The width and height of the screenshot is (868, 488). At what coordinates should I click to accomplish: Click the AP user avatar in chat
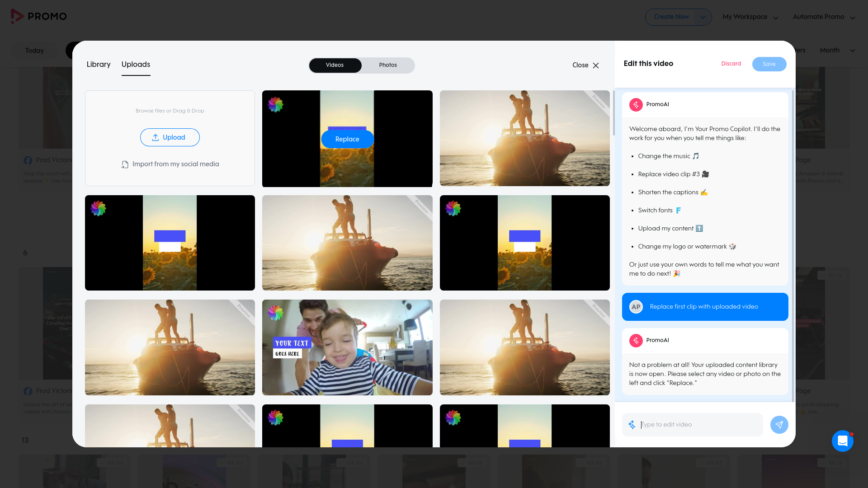coord(636,307)
